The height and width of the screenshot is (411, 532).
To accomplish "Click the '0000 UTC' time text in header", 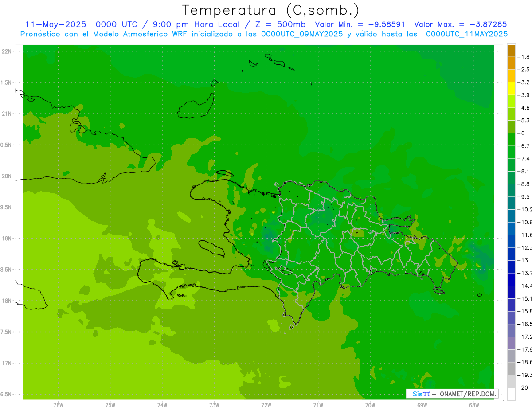I will 117,24.
